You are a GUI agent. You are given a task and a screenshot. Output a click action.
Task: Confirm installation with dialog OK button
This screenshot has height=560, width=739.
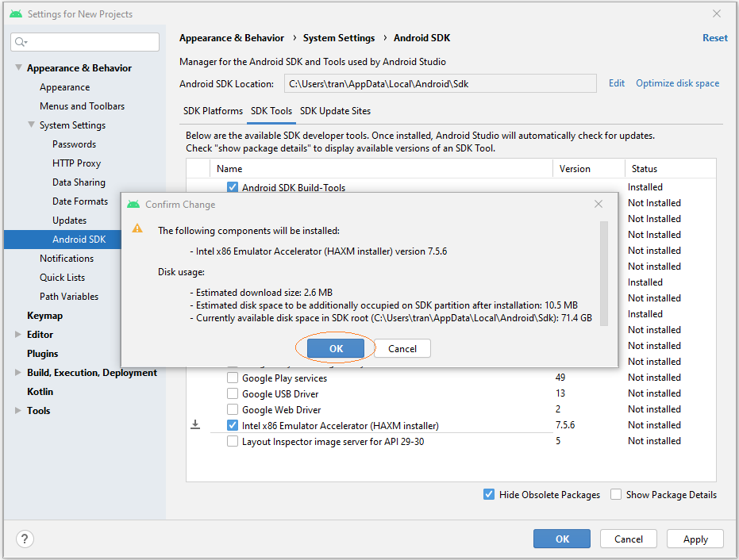pos(336,348)
